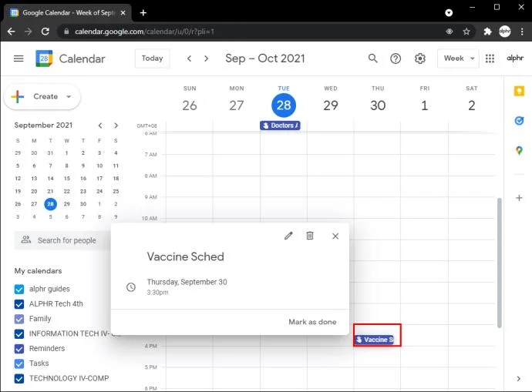Jump to Today
This screenshot has height=392, width=532.
click(153, 59)
